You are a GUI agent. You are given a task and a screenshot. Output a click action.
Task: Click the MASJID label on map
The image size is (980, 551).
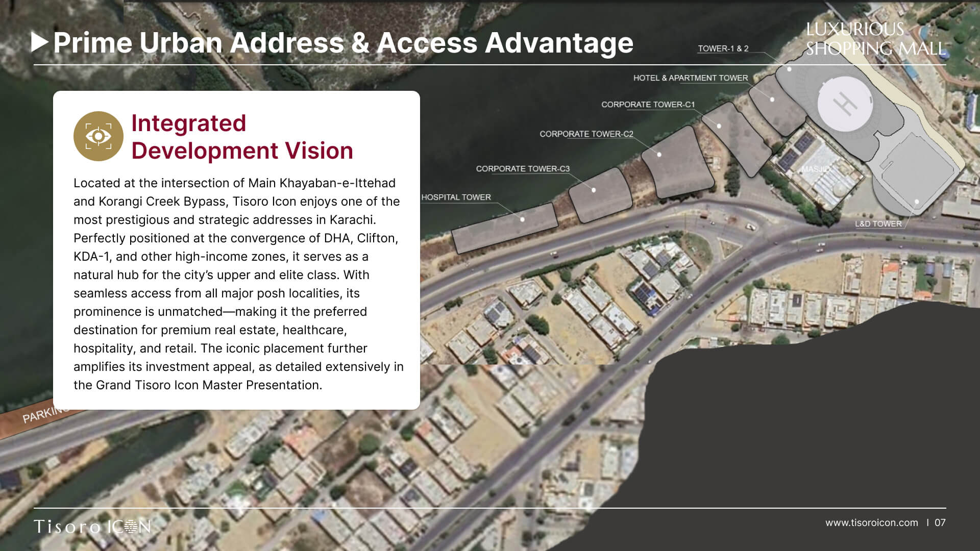coord(816,169)
